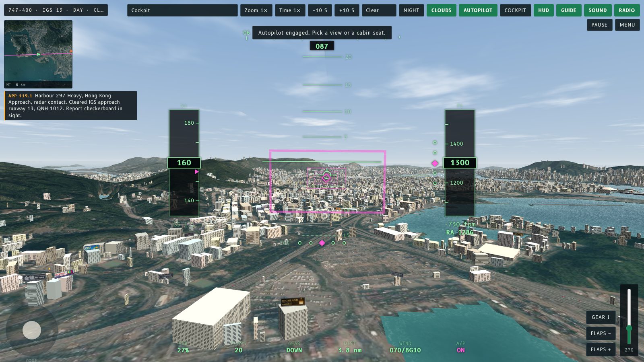Extend flaps with FLAPS + button
The image size is (644, 362).
601,350
